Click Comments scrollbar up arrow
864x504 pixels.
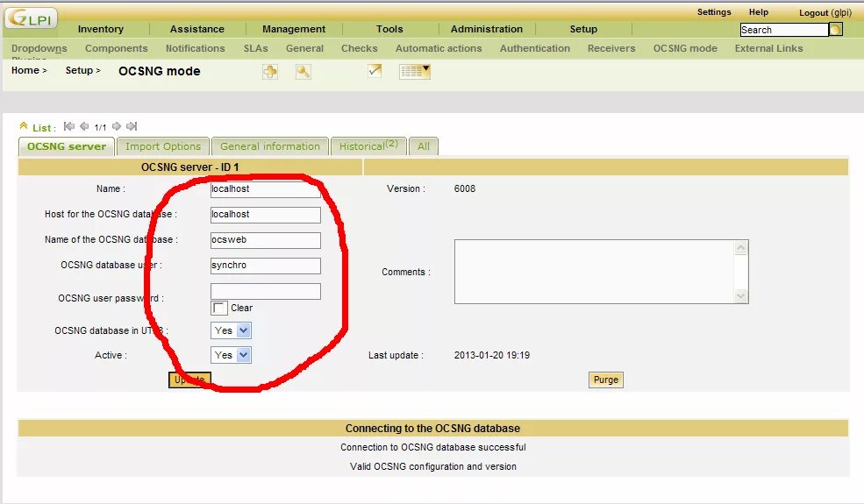(x=741, y=248)
